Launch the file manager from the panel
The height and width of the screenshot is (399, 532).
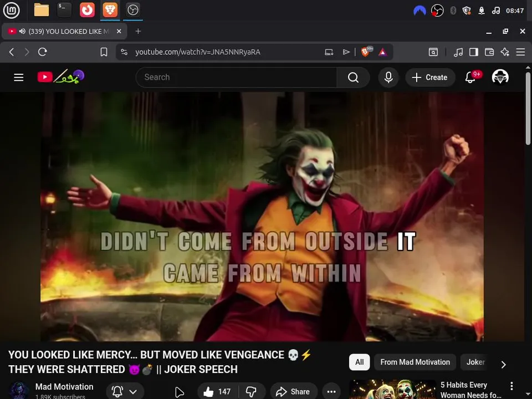click(x=42, y=10)
